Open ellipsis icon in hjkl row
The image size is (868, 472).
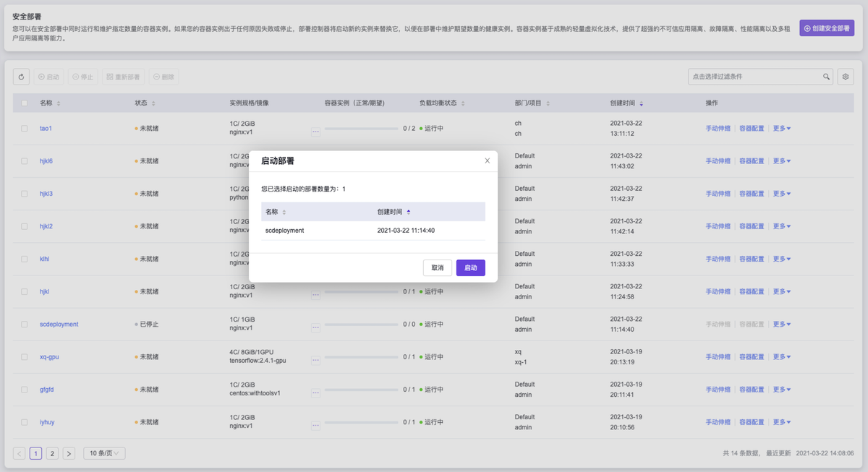pyautogui.click(x=315, y=295)
